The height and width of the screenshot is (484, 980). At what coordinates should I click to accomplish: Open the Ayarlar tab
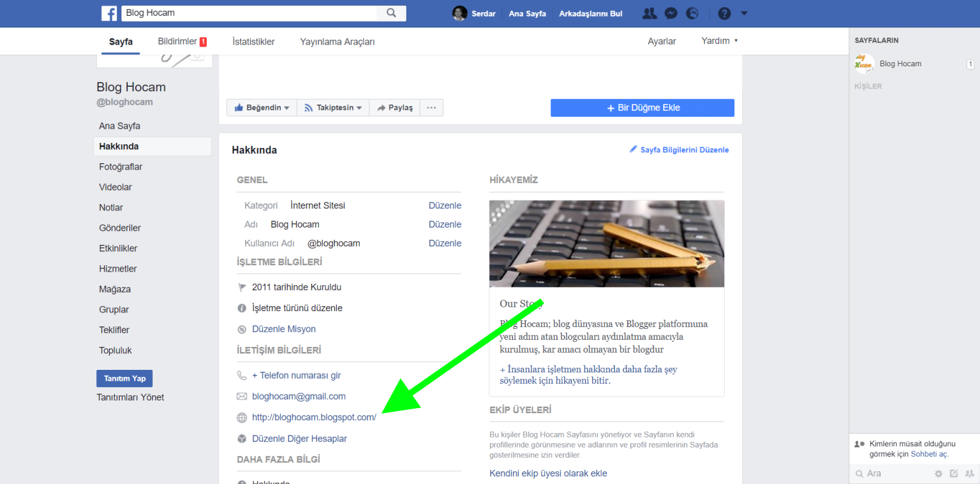pyautogui.click(x=662, y=41)
